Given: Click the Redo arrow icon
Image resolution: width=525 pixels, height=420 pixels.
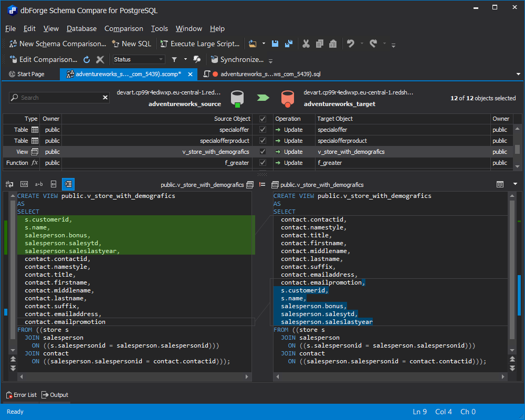Looking at the screenshot, I should [x=373, y=44].
